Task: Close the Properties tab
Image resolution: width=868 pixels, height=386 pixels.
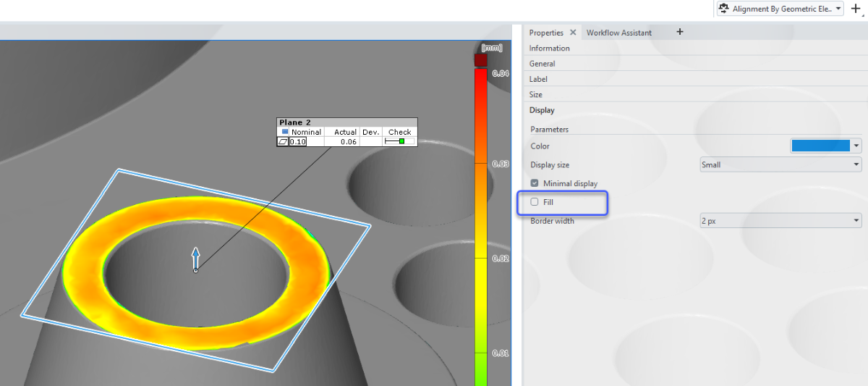Action: tap(573, 33)
